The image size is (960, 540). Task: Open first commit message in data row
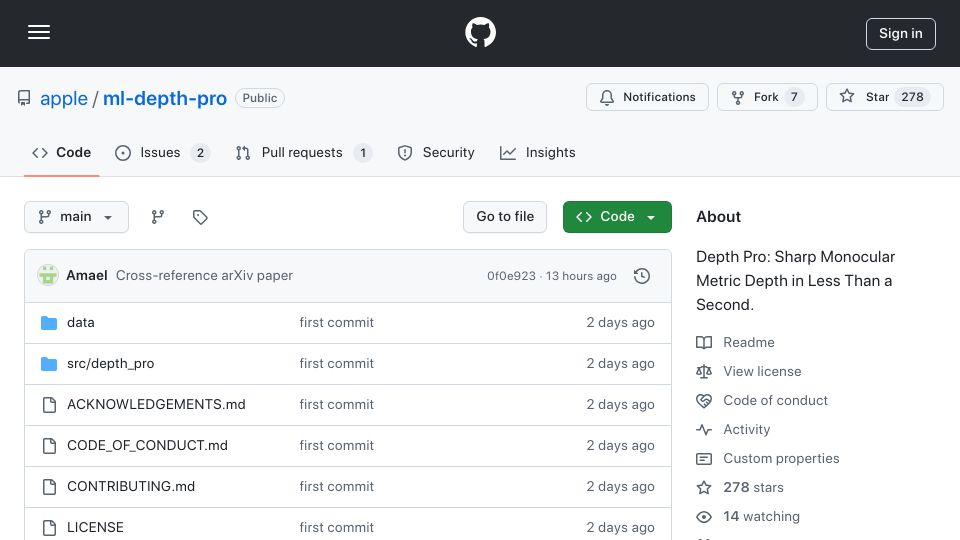(336, 323)
